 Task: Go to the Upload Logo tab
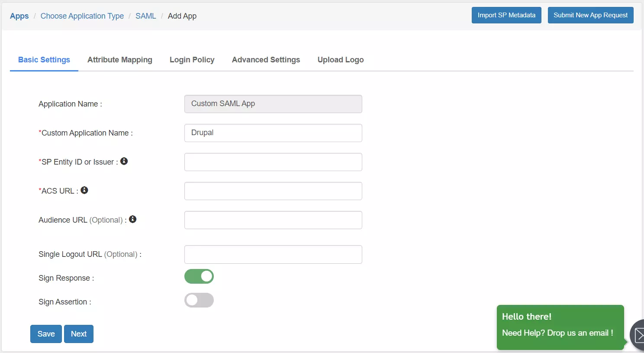(x=341, y=60)
